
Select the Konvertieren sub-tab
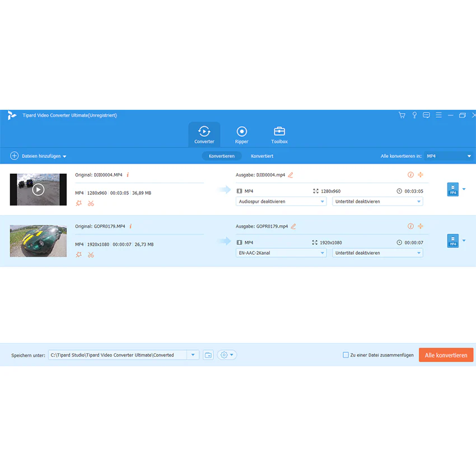[x=222, y=156]
